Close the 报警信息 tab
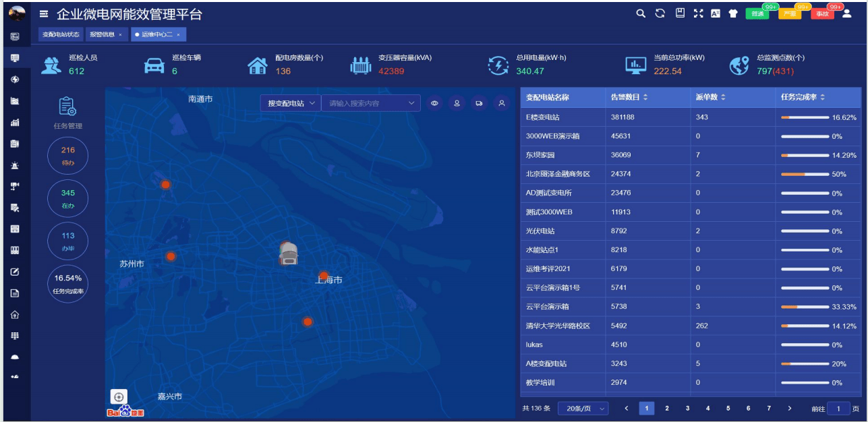This screenshot has height=422, width=868. coord(121,34)
